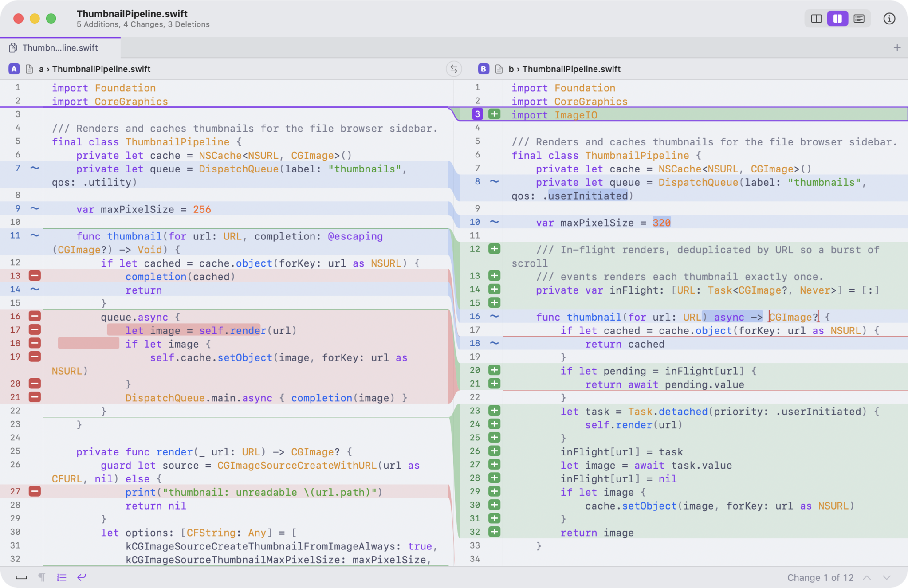908x588 pixels.
Task: Go to previous change
Action: pyautogui.click(x=867, y=578)
